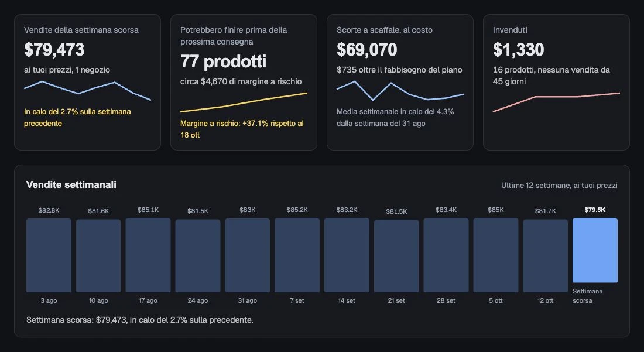The image size is (644, 352).
Task: Click the sparkline in the last-week sales card
Action: 87,91
